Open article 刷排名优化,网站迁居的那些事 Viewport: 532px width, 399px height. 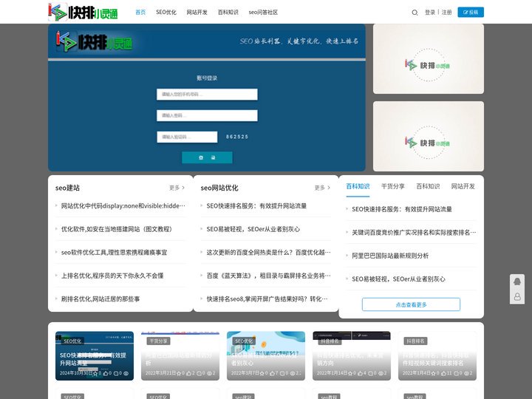point(100,299)
